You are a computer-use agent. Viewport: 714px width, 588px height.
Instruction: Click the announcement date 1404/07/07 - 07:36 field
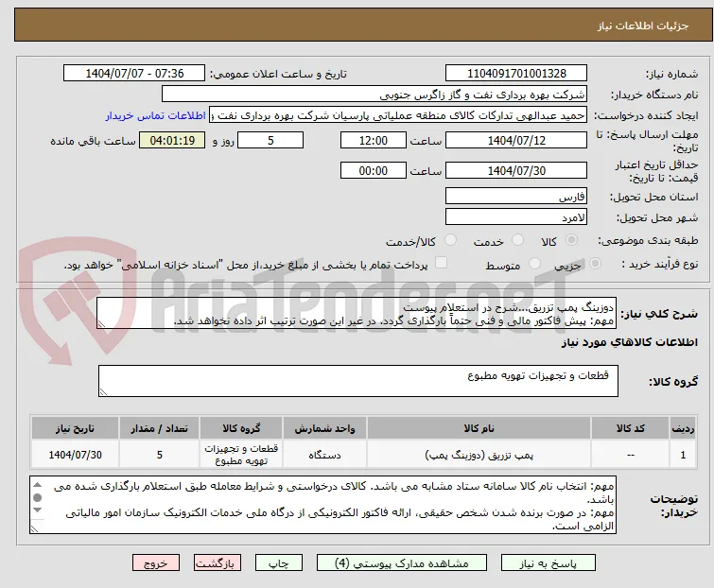tap(134, 74)
